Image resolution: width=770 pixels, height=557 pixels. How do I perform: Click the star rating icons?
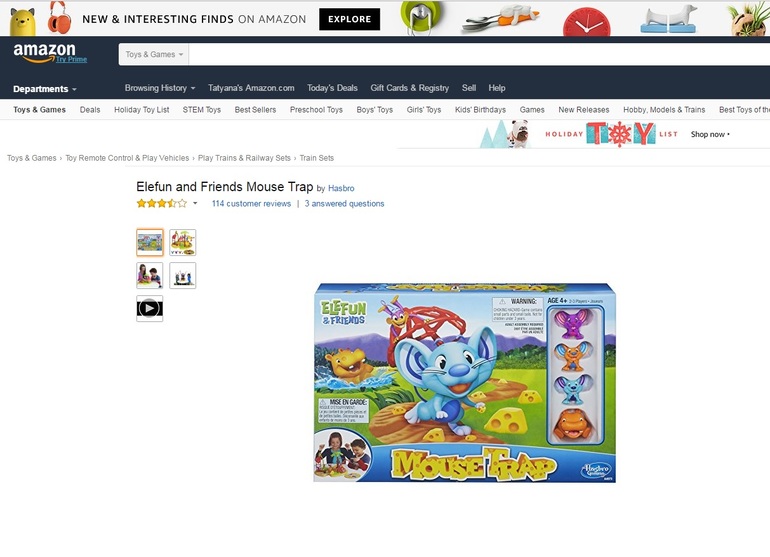[x=162, y=203]
